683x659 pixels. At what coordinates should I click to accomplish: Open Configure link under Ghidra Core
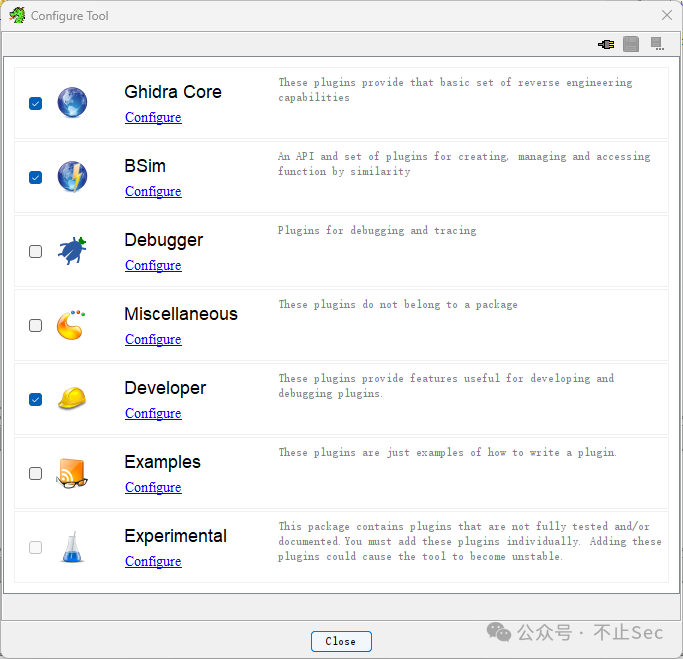coord(153,117)
